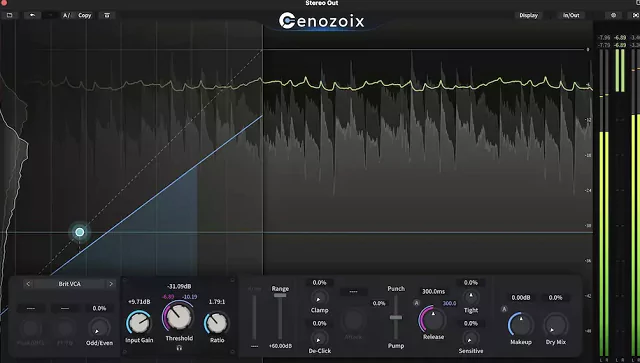This screenshot has height=363, width=640.
Task: Click the Sensitive 0.0% value
Action: click(471, 323)
